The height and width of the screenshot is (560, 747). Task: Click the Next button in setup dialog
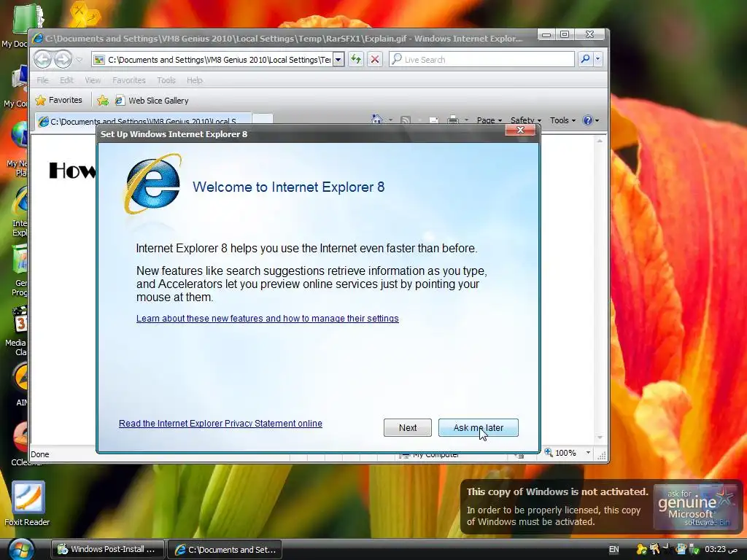click(407, 427)
